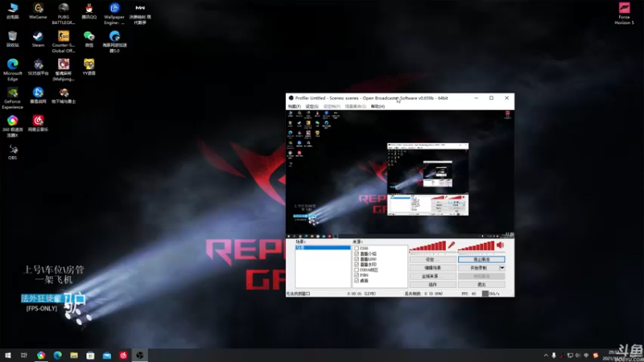The height and width of the screenshot is (362, 644).
Task: Toggle the PUBG source checkbox
Action: pyautogui.click(x=357, y=275)
